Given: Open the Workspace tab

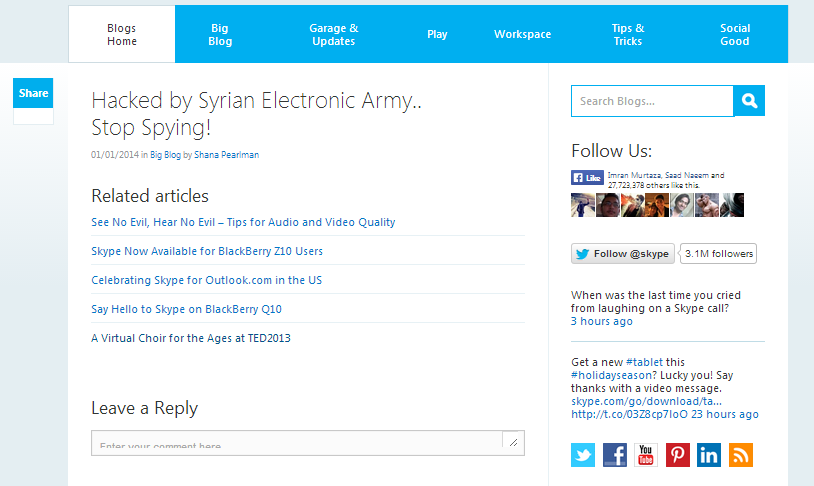Looking at the screenshot, I should click(522, 34).
